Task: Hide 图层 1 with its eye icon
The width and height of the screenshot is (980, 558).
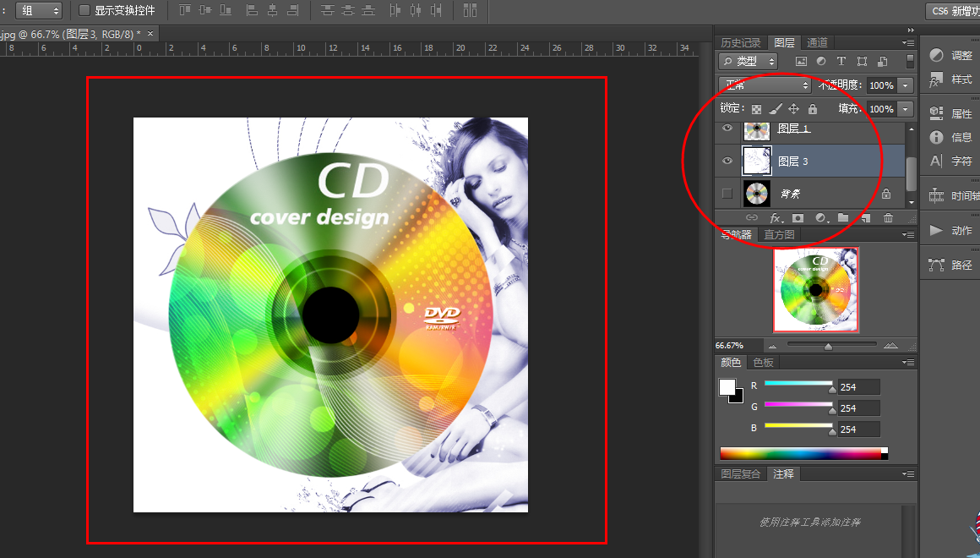Action: click(727, 129)
